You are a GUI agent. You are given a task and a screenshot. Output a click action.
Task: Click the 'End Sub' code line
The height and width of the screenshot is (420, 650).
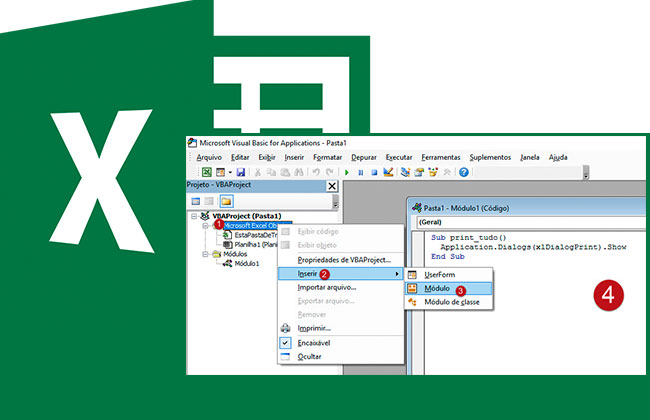coord(448,257)
